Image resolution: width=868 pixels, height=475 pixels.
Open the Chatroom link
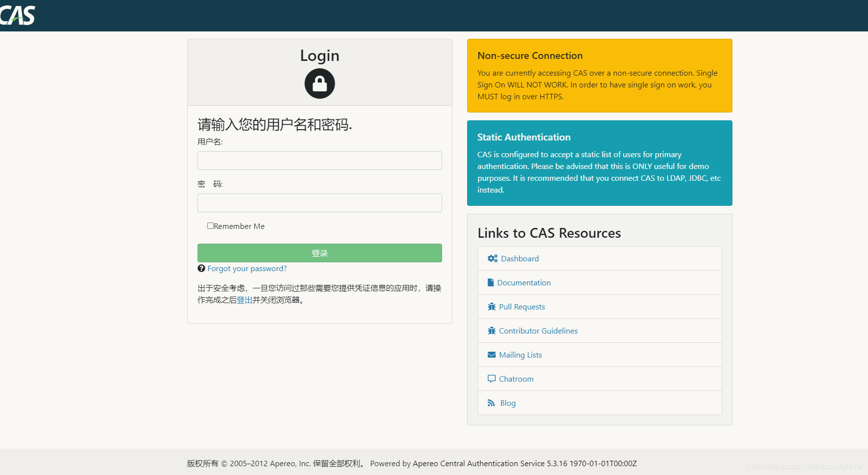pyautogui.click(x=516, y=379)
